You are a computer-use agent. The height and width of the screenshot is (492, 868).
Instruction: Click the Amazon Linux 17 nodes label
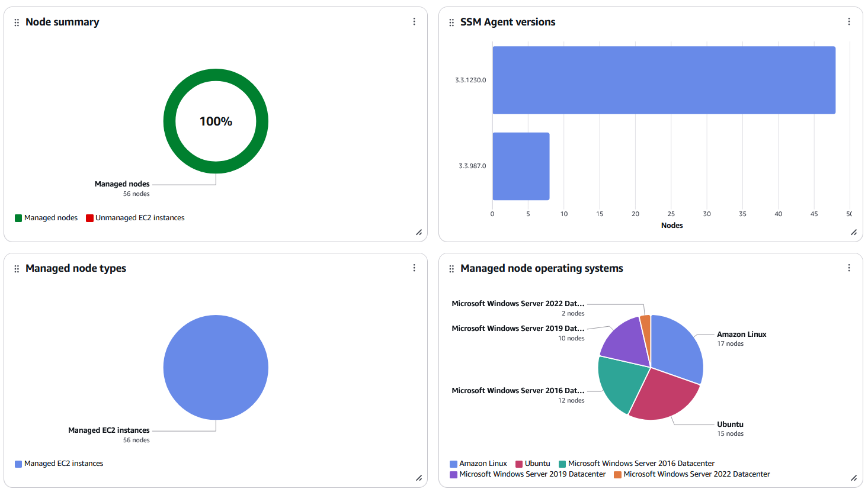742,339
